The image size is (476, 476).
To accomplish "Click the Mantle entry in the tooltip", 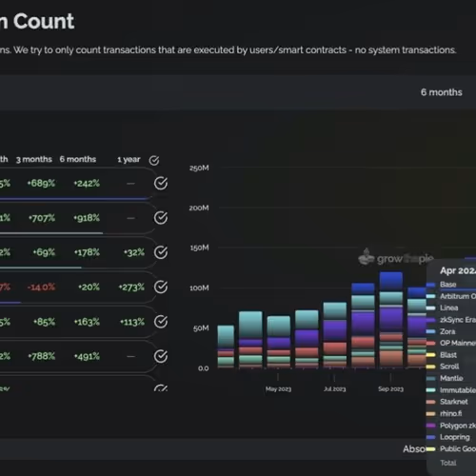I will (451, 378).
